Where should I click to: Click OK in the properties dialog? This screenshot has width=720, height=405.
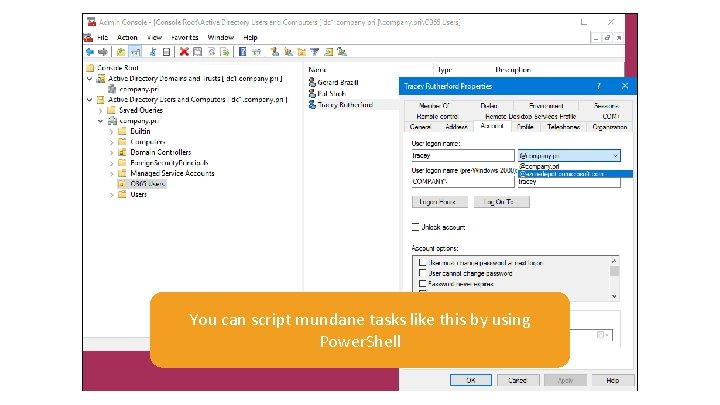(x=471, y=380)
